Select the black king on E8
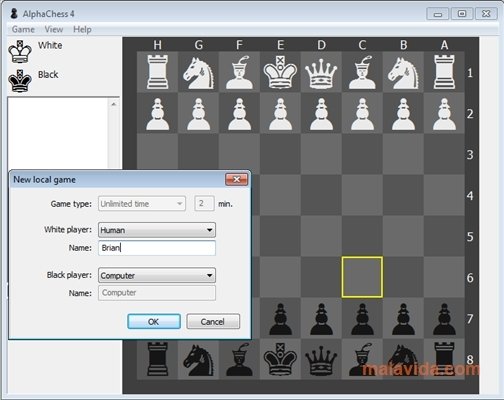The width and height of the screenshot is (504, 400). point(280,359)
